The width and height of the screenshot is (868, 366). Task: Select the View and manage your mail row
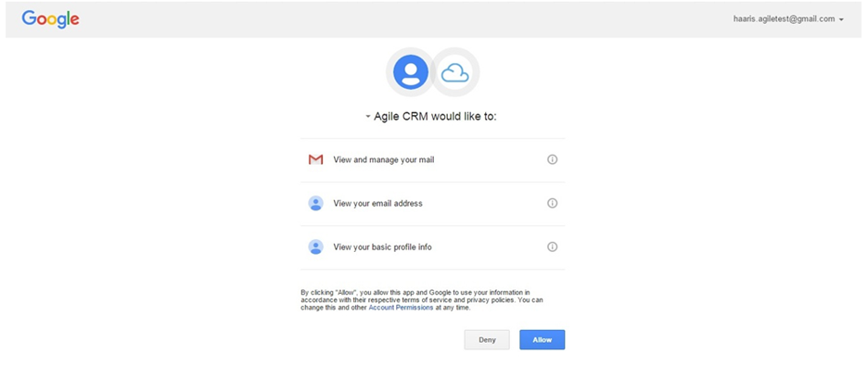(x=433, y=159)
